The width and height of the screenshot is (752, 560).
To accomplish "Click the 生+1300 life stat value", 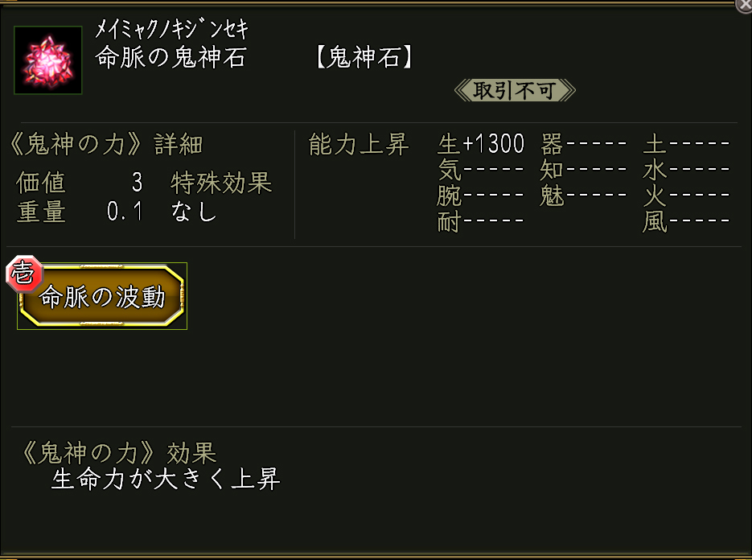I will tap(481, 145).
